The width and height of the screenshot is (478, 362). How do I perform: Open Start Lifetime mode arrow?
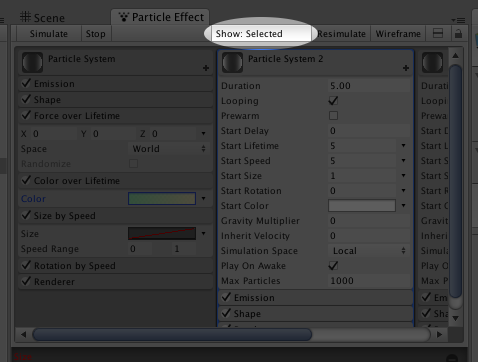pyautogui.click(x=403, y=146)
